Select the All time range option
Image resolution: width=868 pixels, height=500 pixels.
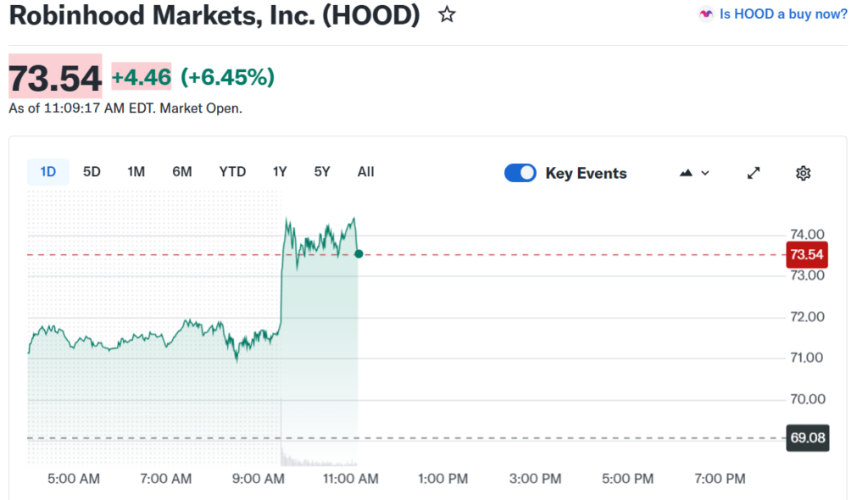365,171
